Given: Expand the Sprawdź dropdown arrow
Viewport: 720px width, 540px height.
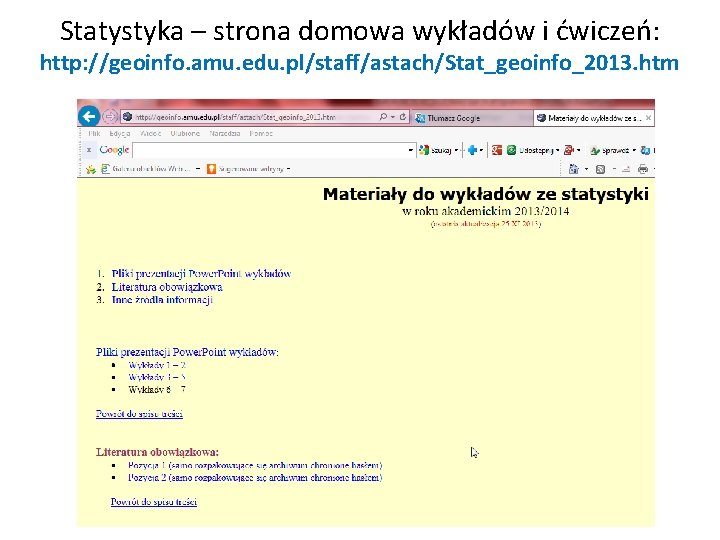Looking at the screenshot, I should [x=634, y=150].
